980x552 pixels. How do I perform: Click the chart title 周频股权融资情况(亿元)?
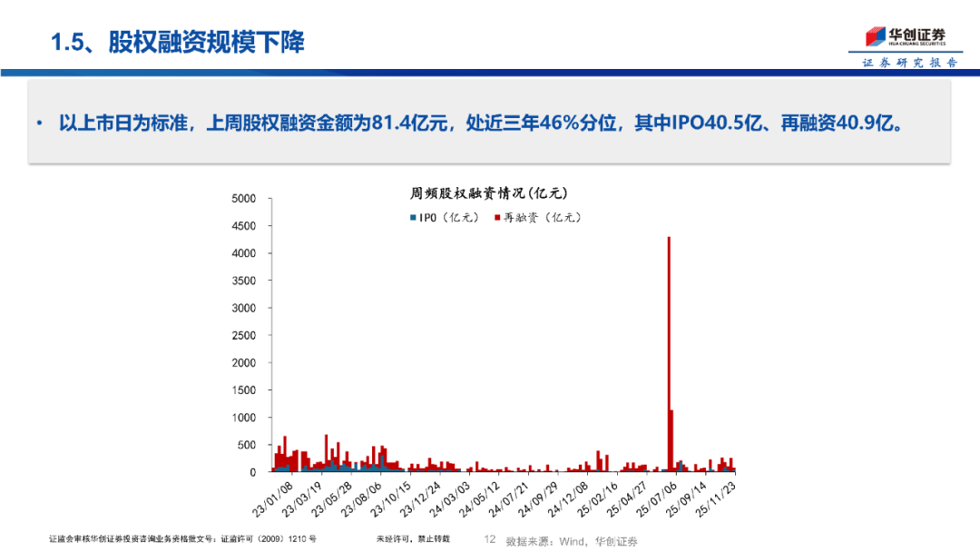(x=488, y=193)
